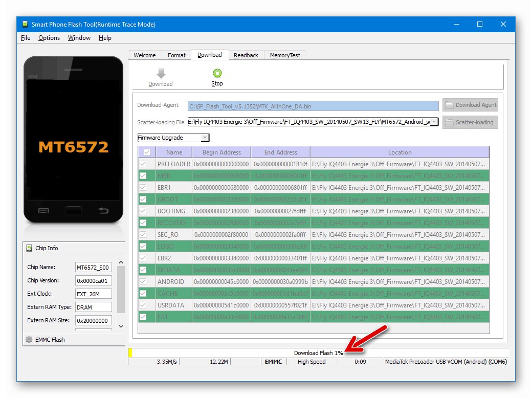
Task: Toggle the select-all checkbox in table header
Action: [x=147, y=152]
